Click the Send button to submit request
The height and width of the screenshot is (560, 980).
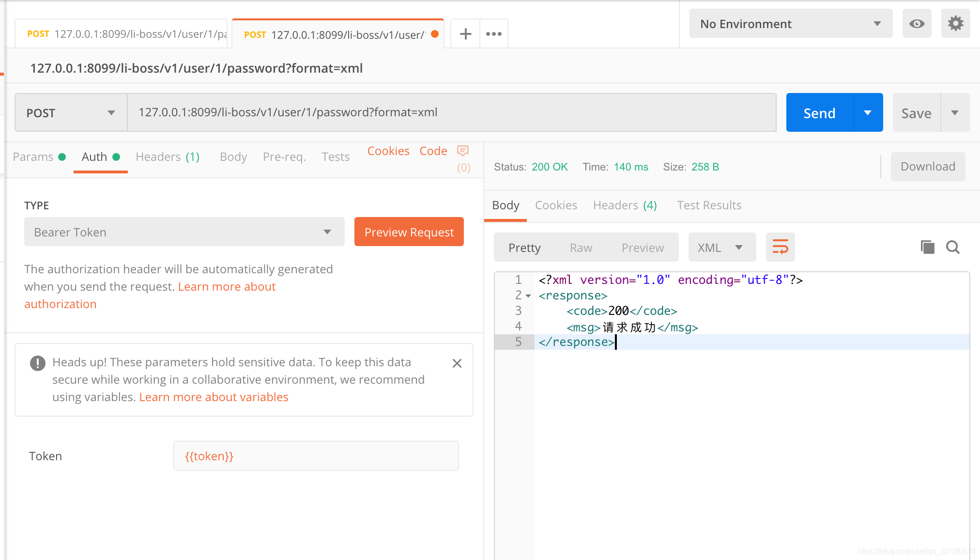[x=819, y=112]
